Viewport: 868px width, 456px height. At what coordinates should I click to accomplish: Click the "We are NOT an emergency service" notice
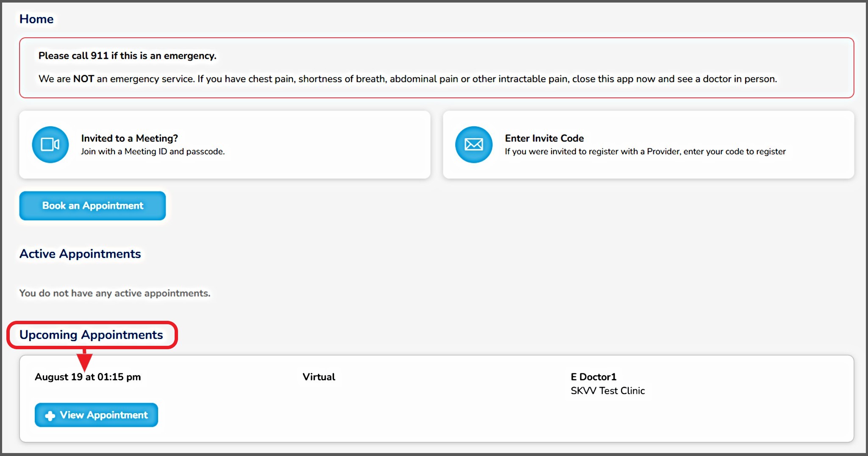point(407,79)
